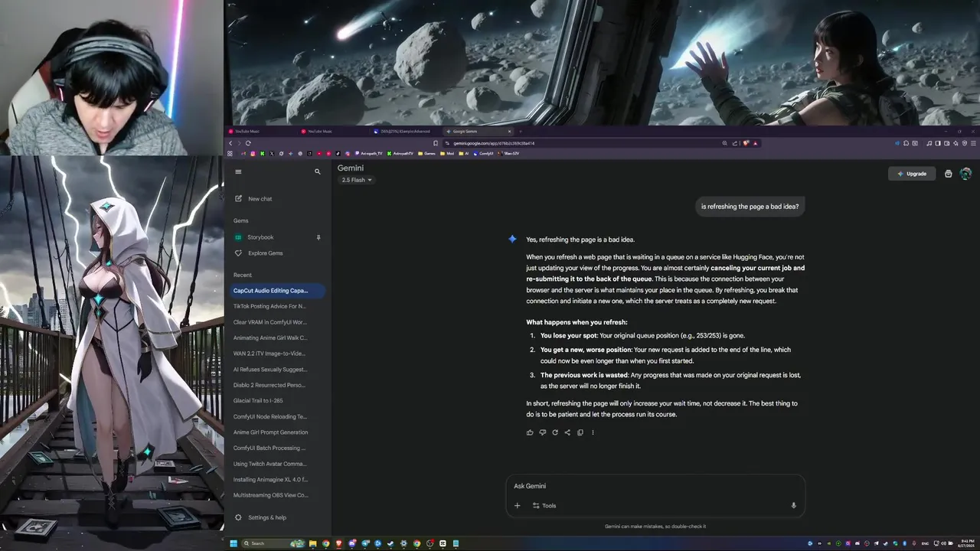Click the gemini.google.com address bar
Viewport: 980px width, 551px height.
point(582,143)
